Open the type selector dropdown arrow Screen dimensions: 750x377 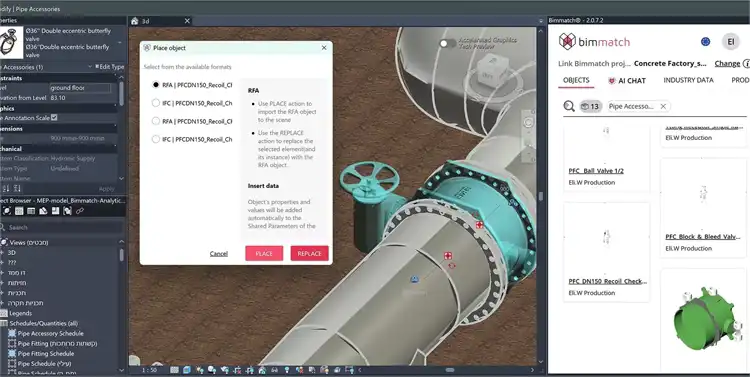[120, 42]
